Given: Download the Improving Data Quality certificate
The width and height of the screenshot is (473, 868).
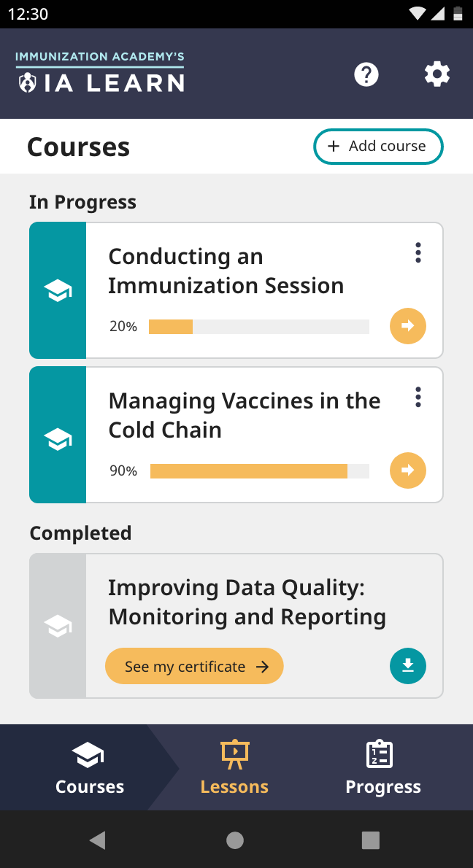Looking at the screenshot, I should (x=408, y=666).
